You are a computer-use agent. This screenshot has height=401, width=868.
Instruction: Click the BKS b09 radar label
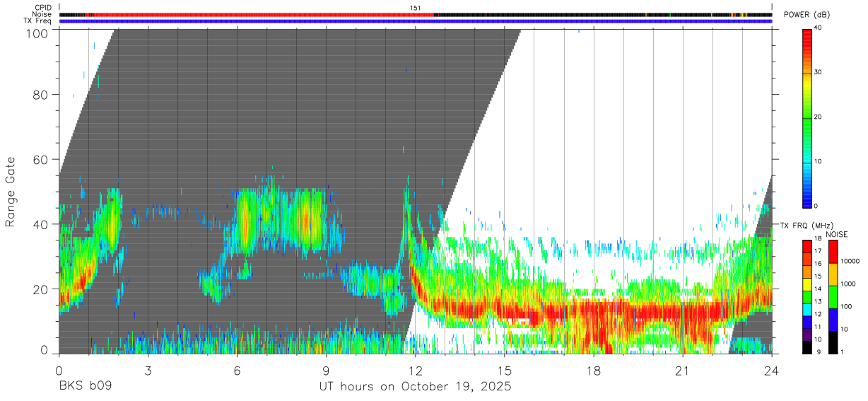coord(85,388)
